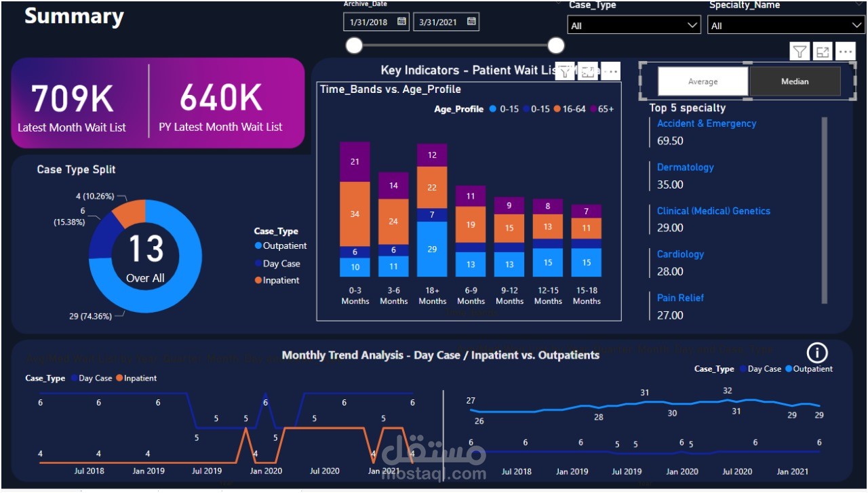Select Dermatology specialty
This screenshot has height=493, width=868.
[x=685, y=167]
